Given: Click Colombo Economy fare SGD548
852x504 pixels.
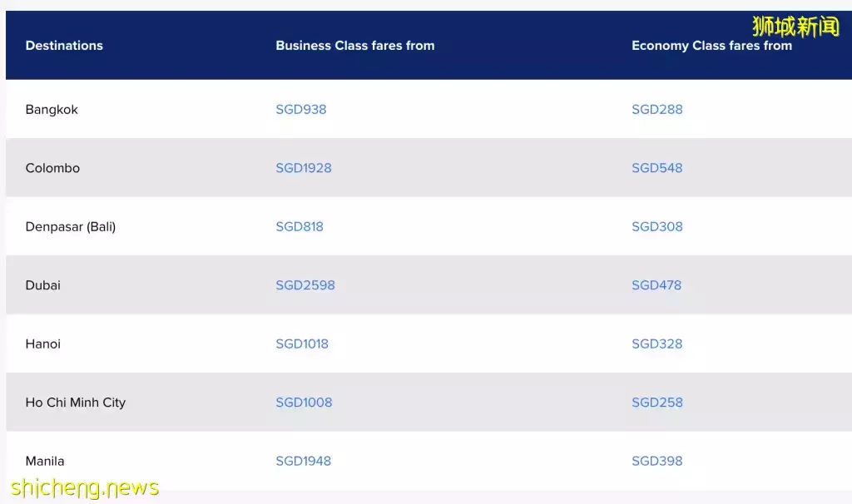Looking at the screenshot, I should [x=656, y=168].
